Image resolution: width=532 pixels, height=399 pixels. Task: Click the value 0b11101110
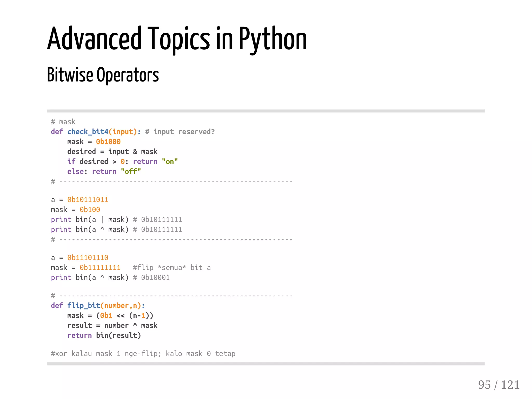(x=88, y=258)
